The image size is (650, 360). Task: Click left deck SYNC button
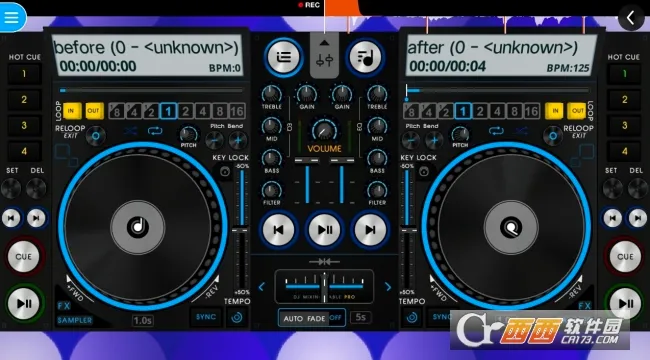pyautogui.click(x=206, y=317)
